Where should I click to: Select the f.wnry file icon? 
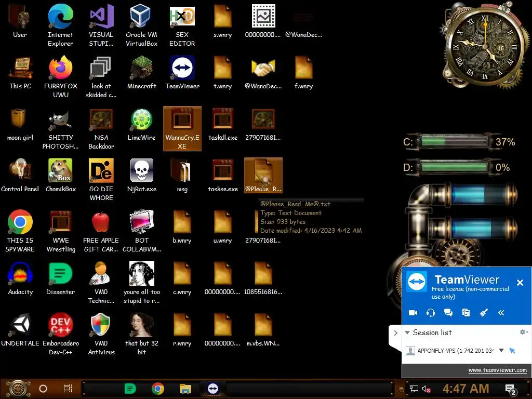click(x=303, y=73)
